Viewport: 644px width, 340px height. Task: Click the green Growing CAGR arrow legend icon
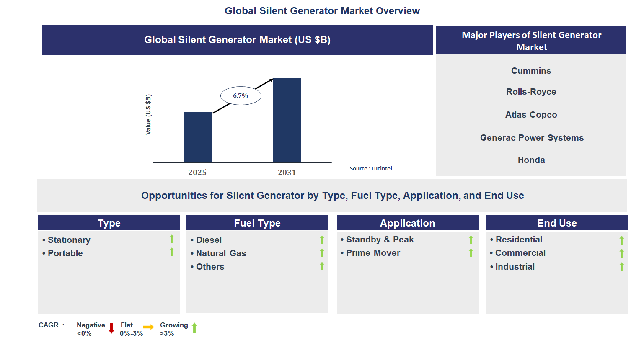194,328
